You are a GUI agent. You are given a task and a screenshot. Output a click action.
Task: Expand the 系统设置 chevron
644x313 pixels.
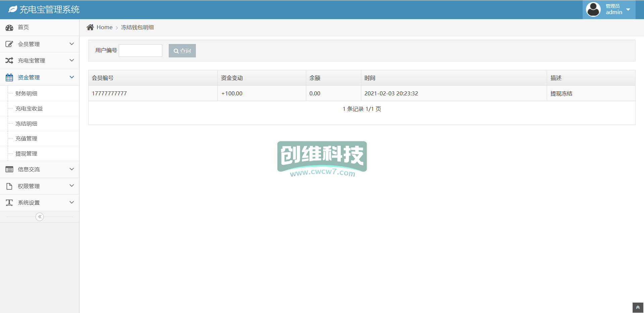tap(71, 203)
